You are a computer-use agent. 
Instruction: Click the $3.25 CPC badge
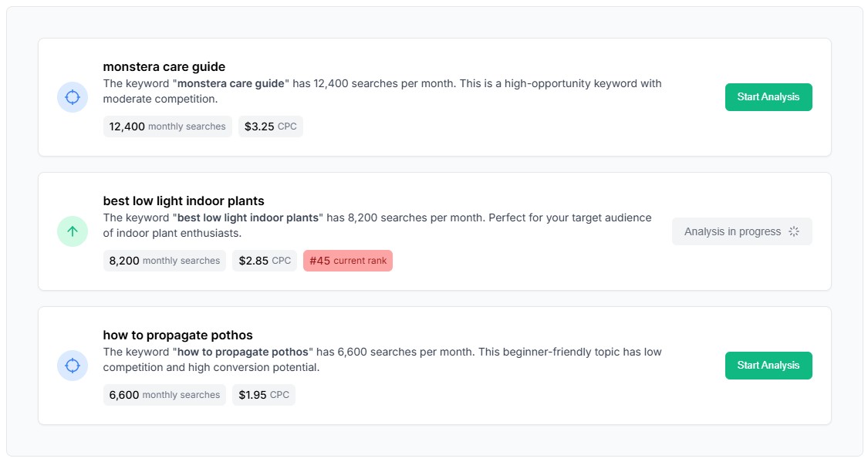[270, 126]
